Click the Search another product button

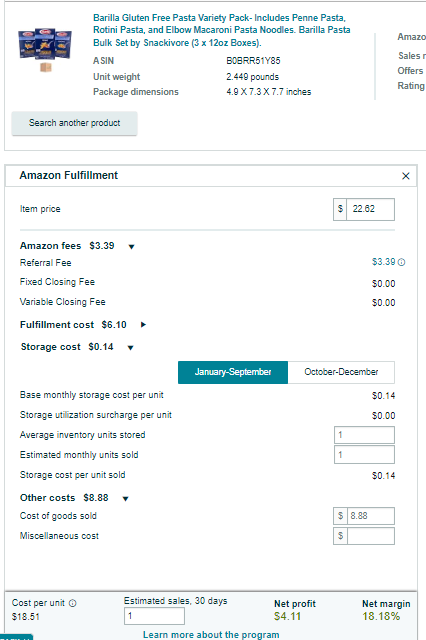point(74,123)
